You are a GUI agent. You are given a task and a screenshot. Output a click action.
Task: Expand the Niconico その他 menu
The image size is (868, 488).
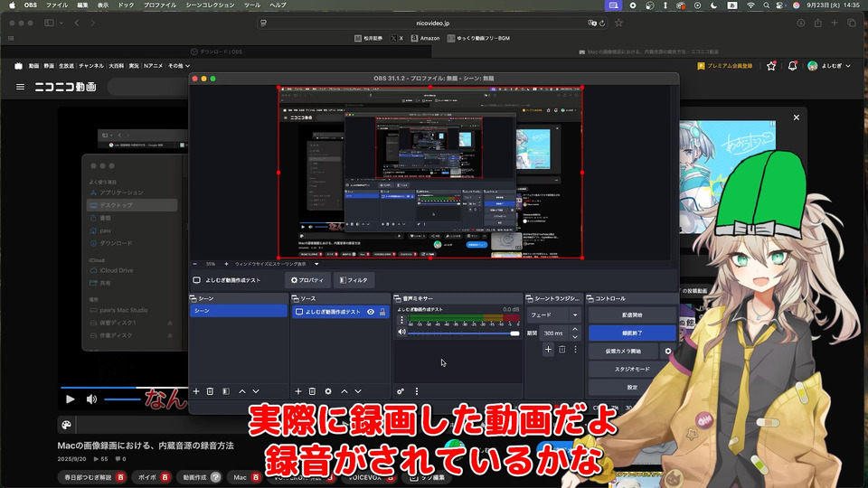(x=179, y=66)
